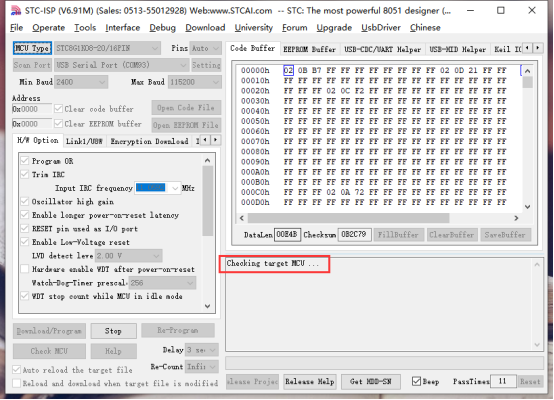Click the Checksum value field
This screenshot has height=400, width=554.
coord(354,235)
